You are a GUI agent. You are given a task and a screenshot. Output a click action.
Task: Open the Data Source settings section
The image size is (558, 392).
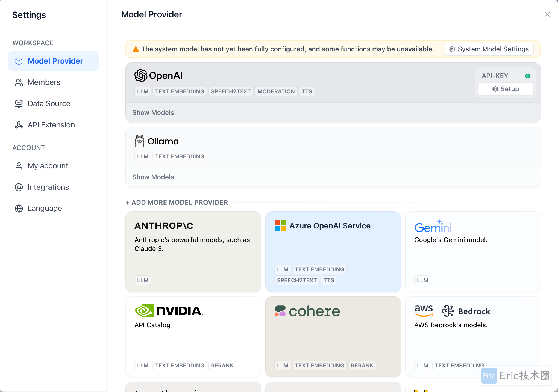(x=53, y=103)
